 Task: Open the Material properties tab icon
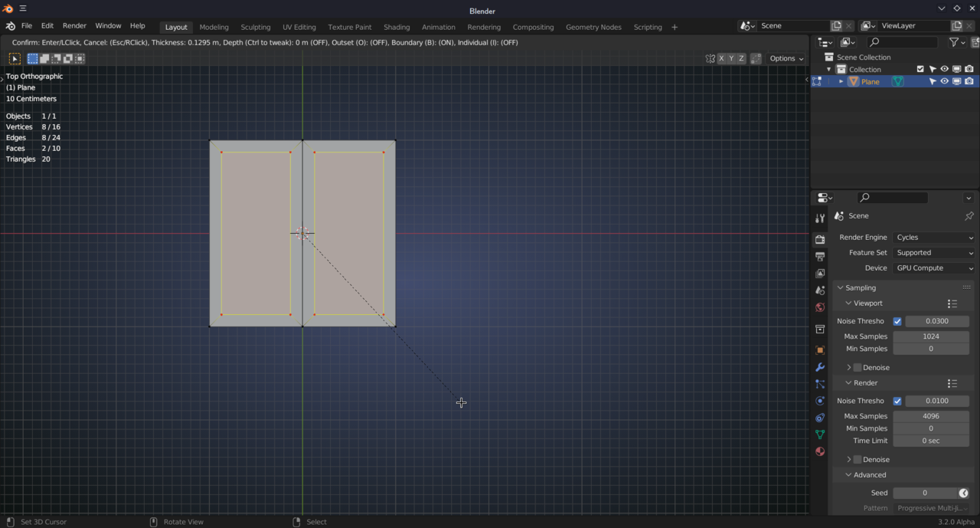(x=820, y=451)
